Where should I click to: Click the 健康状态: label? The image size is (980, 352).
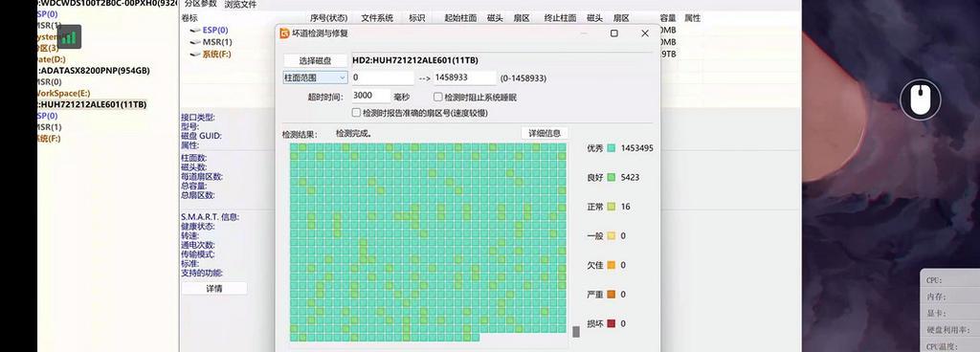[x=198, y=227]
